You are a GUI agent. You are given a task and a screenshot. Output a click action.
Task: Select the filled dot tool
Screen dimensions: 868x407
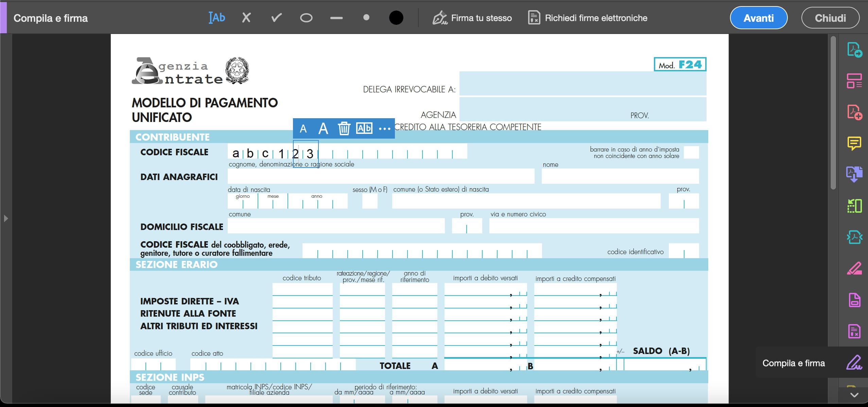[366, 18]
